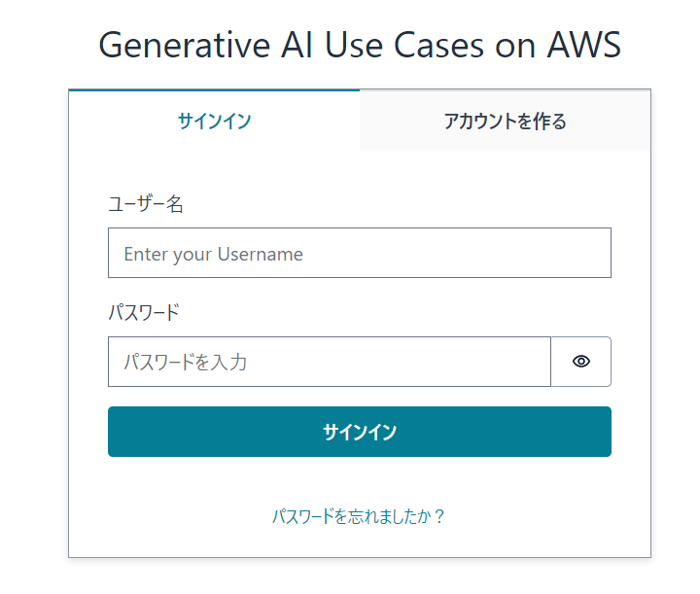Follow the forgot password link below the button
This screenshot has height=594, width=700.
click(x=359, y=516)
